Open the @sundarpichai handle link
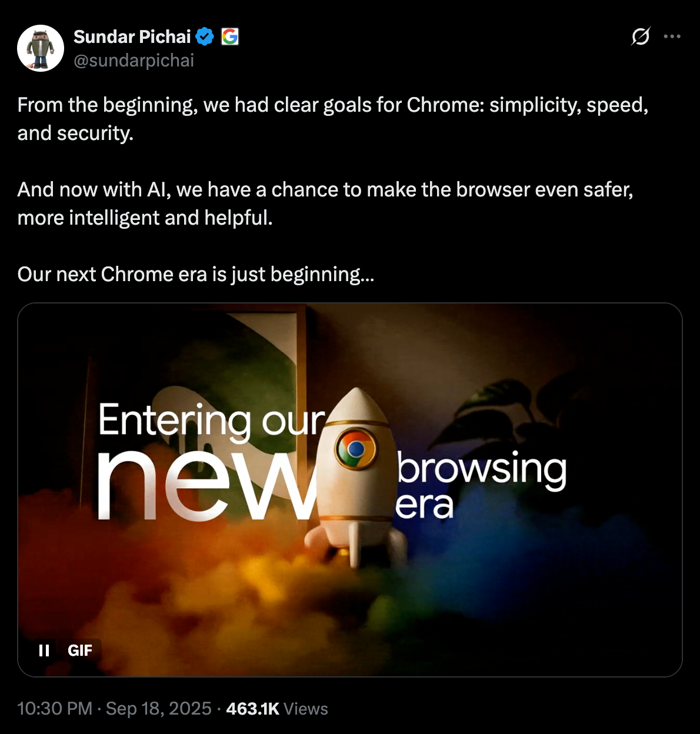Image resolution: width=700 pixels, height=734 pixels. click(134, 61)
